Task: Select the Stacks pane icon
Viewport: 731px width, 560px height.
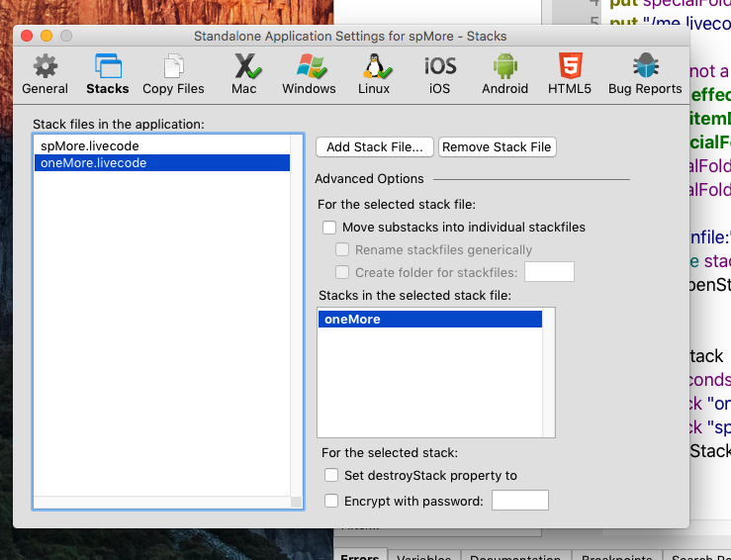Action: [x=108, y=74]
